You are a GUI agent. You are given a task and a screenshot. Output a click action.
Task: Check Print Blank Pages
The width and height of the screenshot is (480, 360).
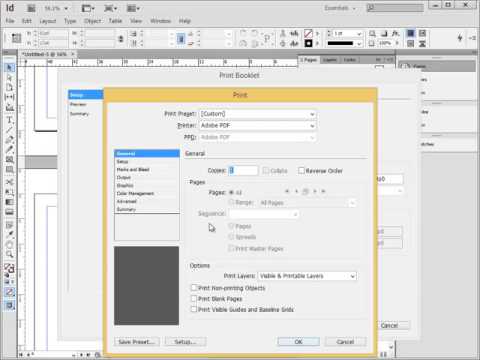tap(194, 298)
